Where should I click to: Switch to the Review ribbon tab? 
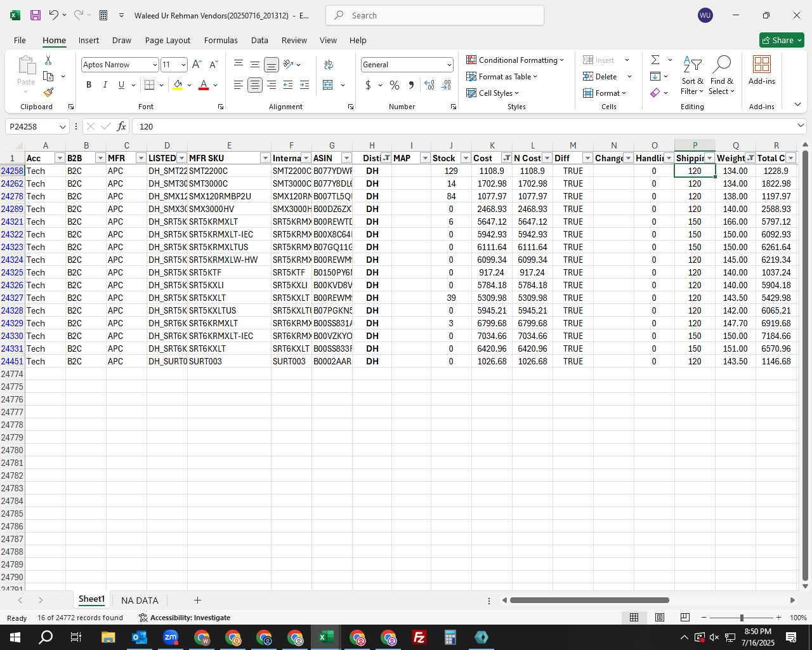click(294, 40)
